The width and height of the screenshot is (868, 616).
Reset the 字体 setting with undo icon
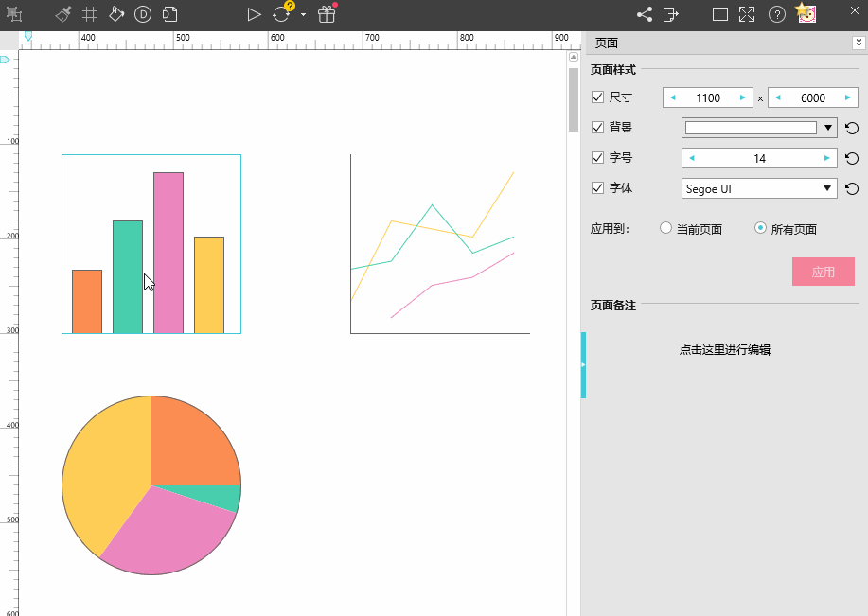(x=852, y=188)
